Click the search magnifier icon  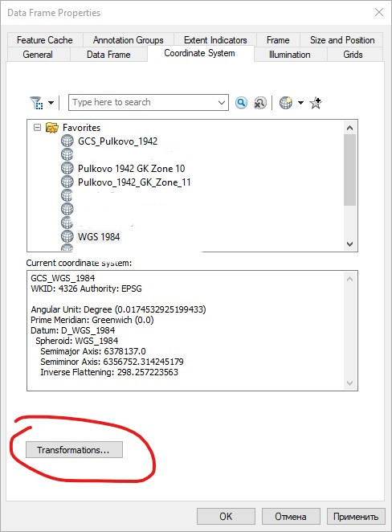pyautogui.click(x=241, y=103)
